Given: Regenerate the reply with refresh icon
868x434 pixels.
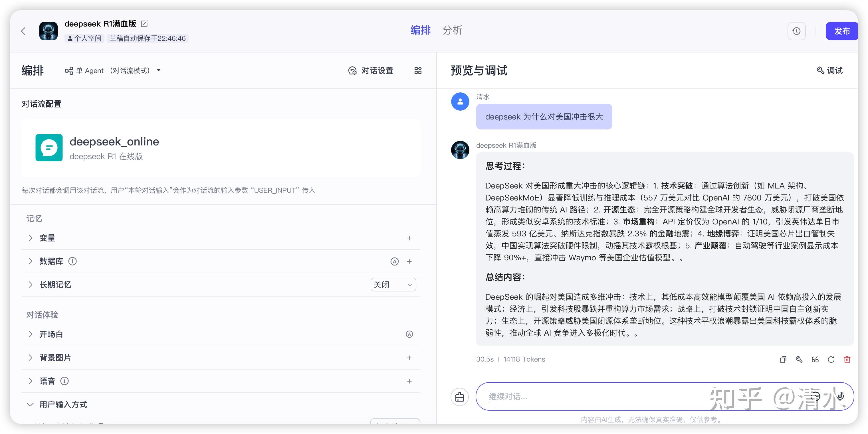Looking at the screenshot, I should 831,360.
